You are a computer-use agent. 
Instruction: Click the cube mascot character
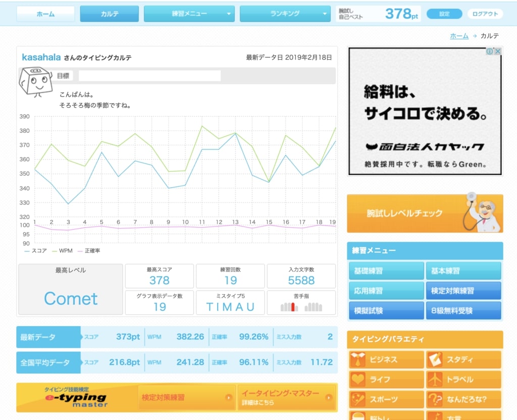pyautogui.click(x=35, y=81)
